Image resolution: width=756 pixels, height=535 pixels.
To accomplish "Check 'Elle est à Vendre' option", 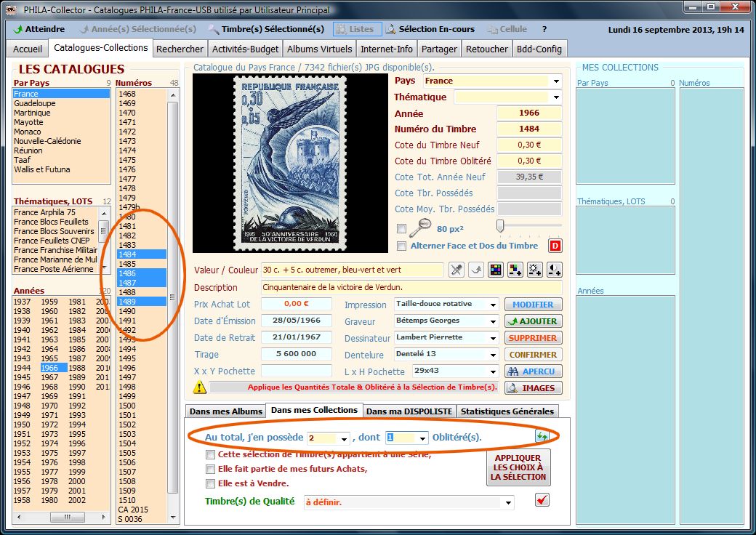I will tap(210, 483).
